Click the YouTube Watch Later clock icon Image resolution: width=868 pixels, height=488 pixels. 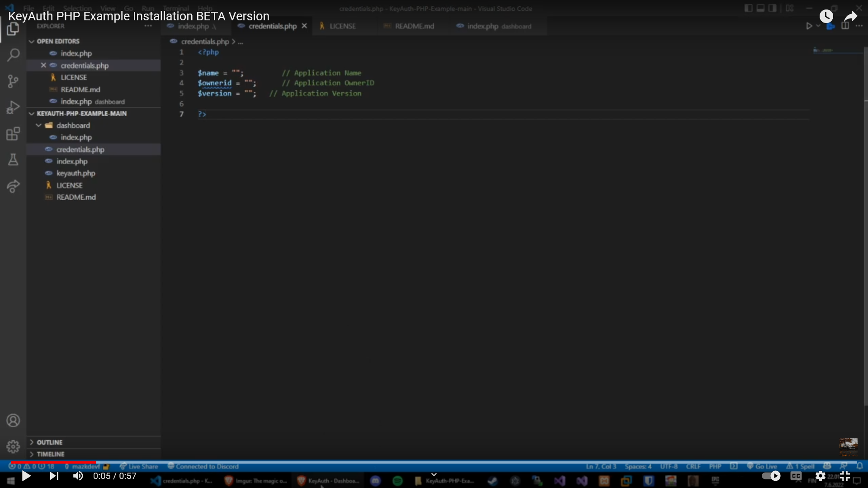(826, 17)
